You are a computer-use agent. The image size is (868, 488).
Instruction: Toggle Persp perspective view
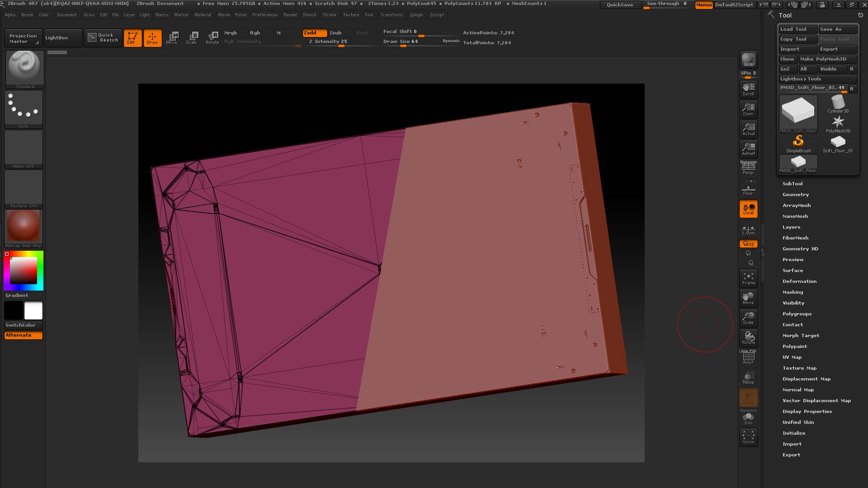click(x=748, y=168)
